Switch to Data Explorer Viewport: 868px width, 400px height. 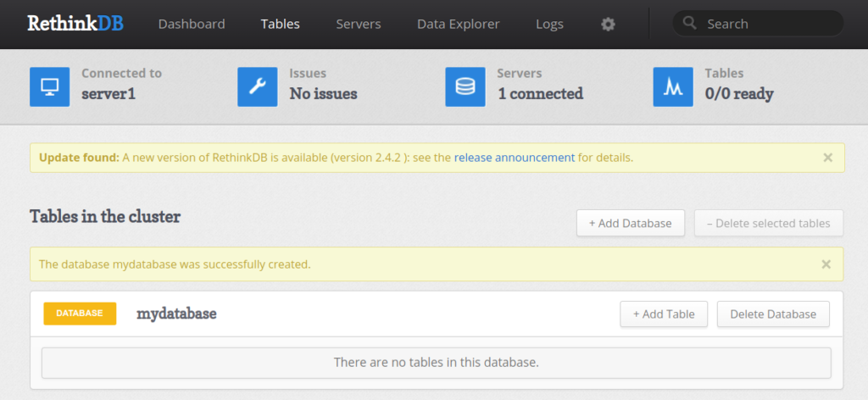coord(459,25)
